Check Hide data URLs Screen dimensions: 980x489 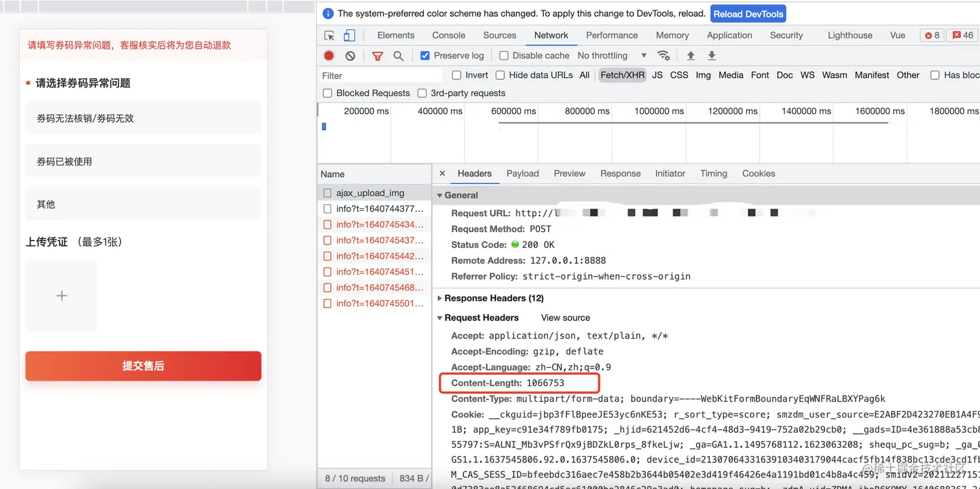point(500,75)
